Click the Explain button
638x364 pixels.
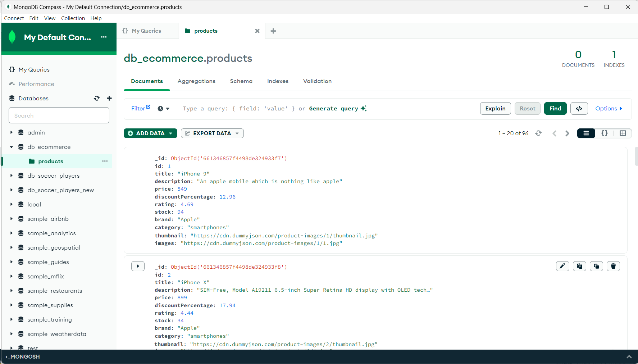coord(495,109)
